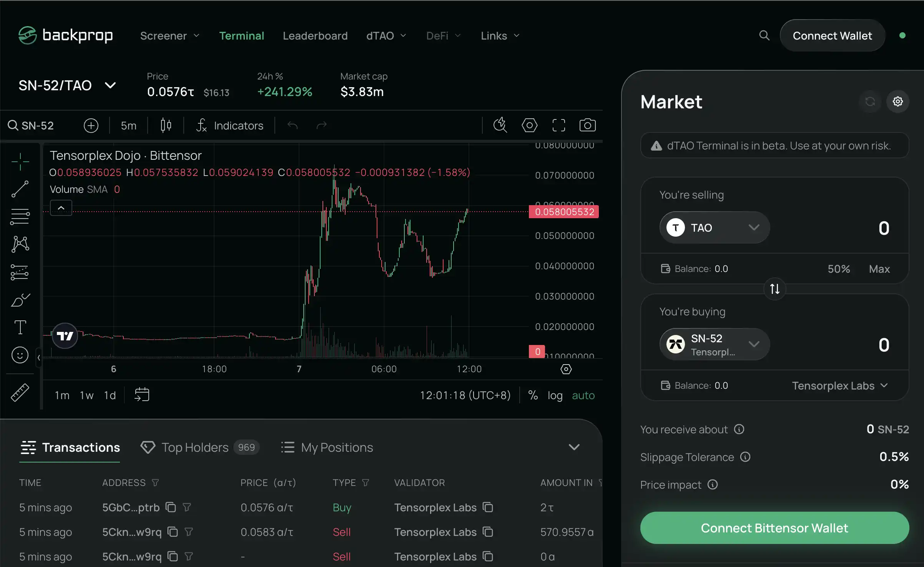Open the Tensorplex Labs validator dropdown

[x=840, y=385]
